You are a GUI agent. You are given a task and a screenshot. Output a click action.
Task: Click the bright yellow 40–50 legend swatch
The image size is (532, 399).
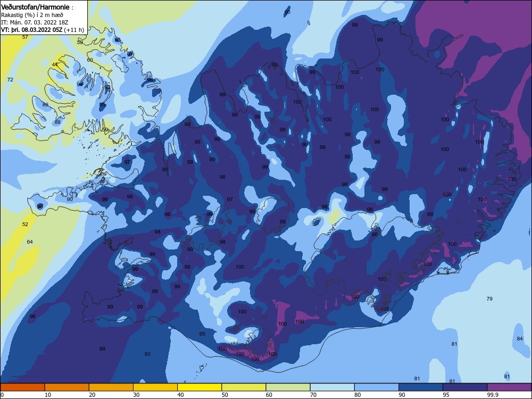coord(199,387)
